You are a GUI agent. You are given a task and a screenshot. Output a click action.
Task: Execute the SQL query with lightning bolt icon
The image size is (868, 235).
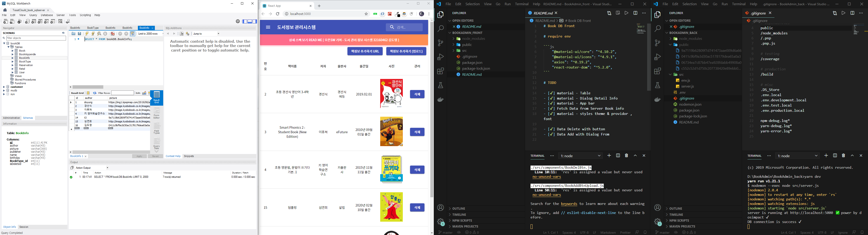[87, 34]
